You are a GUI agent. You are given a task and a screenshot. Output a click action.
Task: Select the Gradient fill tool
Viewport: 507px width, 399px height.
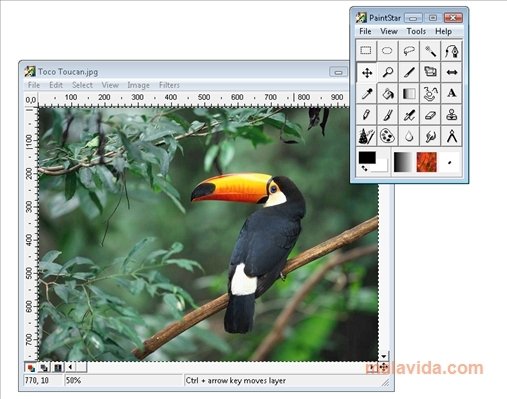tap(409, 94)
